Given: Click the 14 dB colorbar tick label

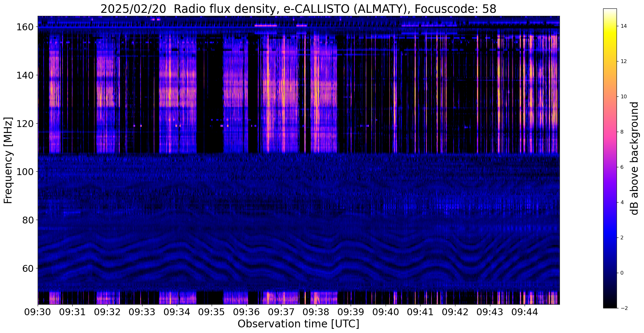Looking at the screenshot, I should click(623, 26).
